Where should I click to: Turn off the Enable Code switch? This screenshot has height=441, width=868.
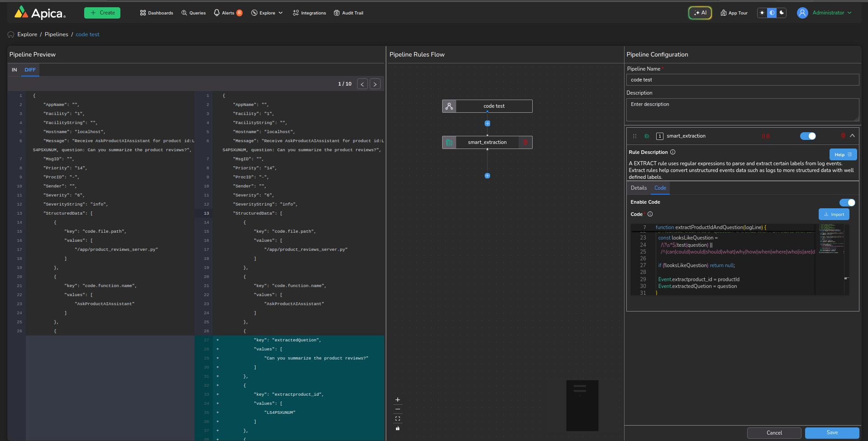pyautogui.click(x=847, y=202)
